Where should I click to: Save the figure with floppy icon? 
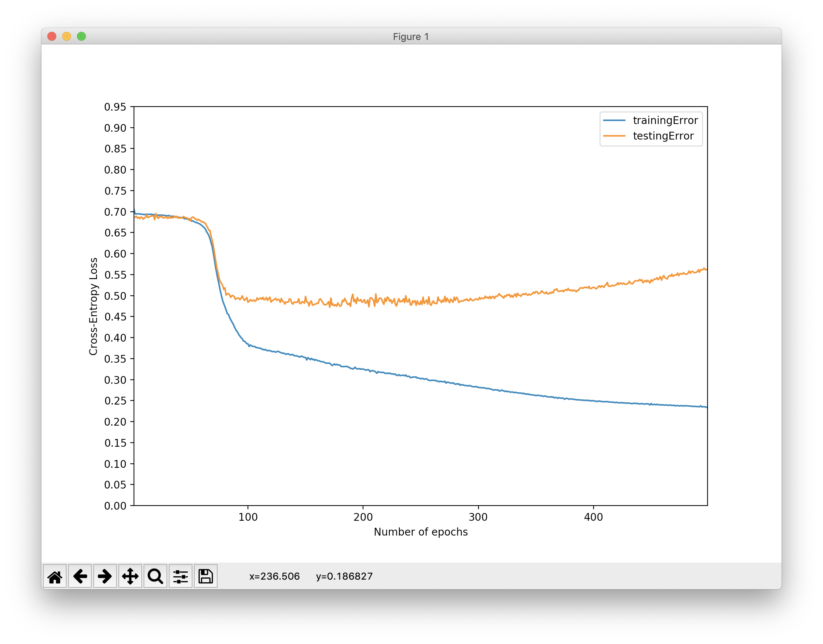click(205, 576)
